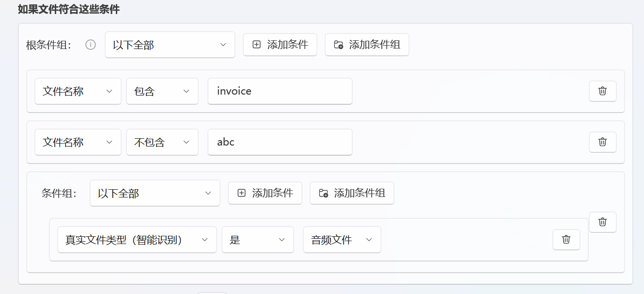Delete the 音频文件 condition via trash icon
Image resolution: width=644 pixels, height=294 pixels.
(x=566, y=240)
